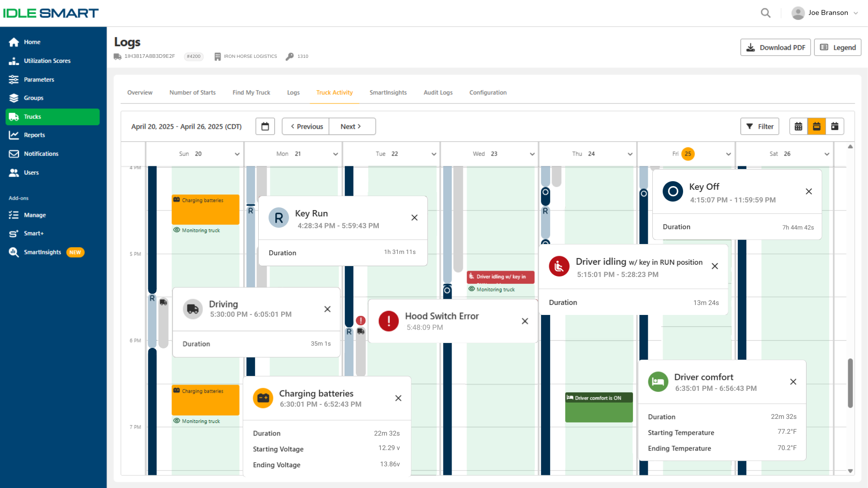Open the calendar date picker icon

coord(265,127)
